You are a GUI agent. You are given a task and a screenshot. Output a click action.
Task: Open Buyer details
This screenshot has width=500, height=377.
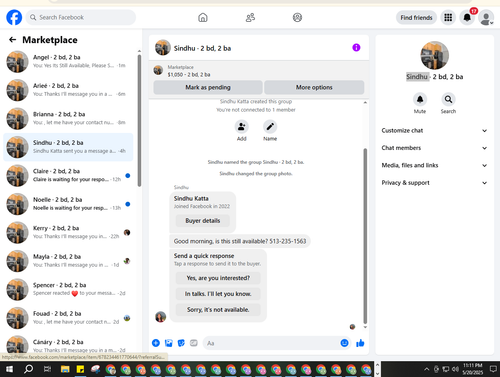(203, 221)
